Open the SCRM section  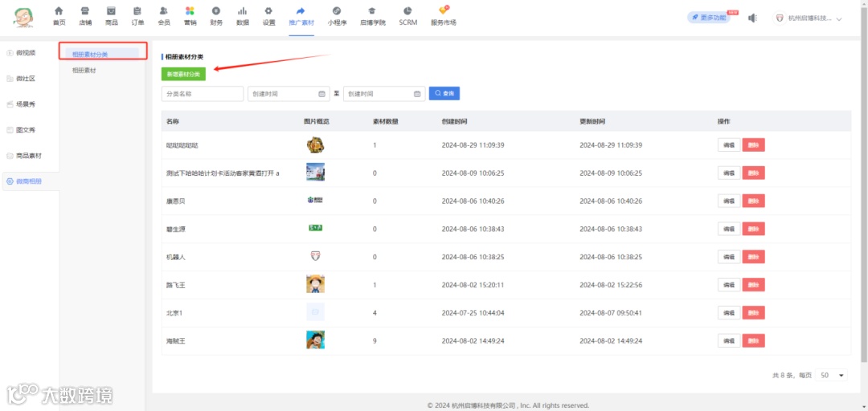point(408,17)
